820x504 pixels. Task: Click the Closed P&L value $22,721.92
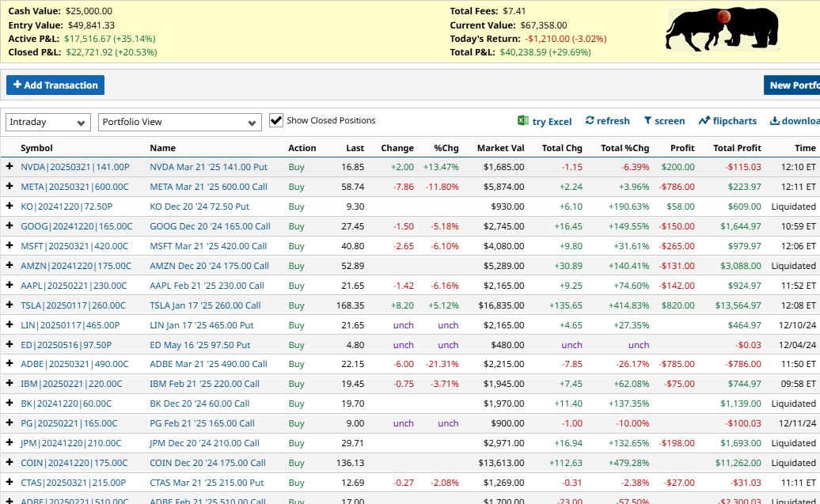click(x=89, y=52)
